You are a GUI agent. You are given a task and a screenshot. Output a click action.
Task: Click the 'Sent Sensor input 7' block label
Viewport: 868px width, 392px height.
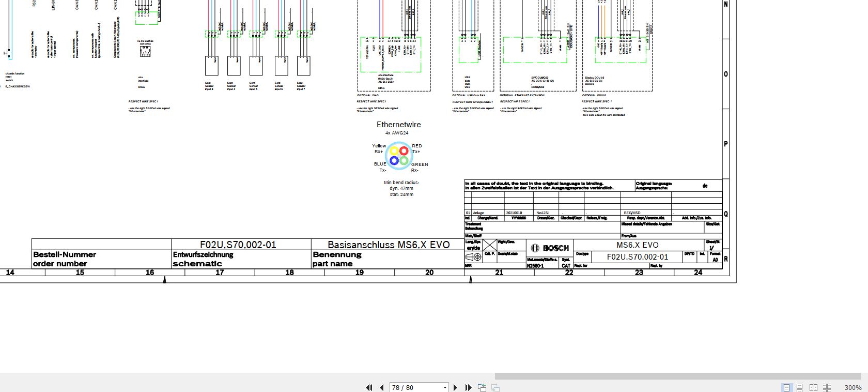coord(301,86)
